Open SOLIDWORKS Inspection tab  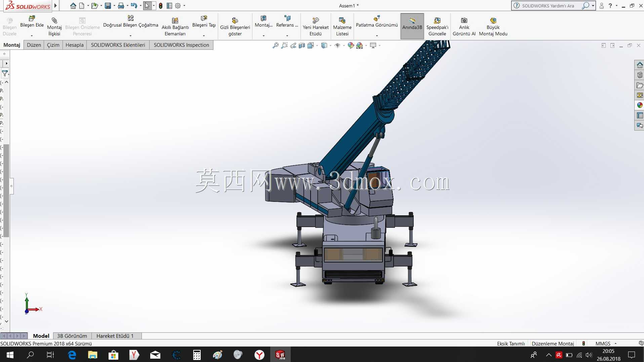(x=182, y=45)
